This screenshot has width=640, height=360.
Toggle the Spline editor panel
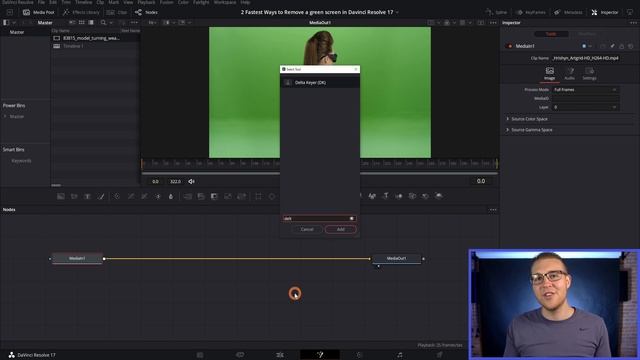(x=496, y=12)
